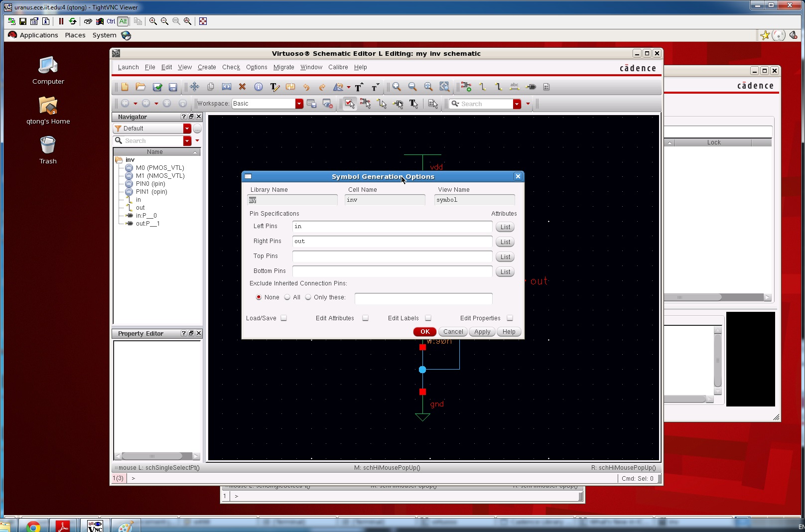Image resolution: width=805 pixels, height=532 pixels.
Task: Click the TightVNC pause icon
Action: tap(61, 21)
